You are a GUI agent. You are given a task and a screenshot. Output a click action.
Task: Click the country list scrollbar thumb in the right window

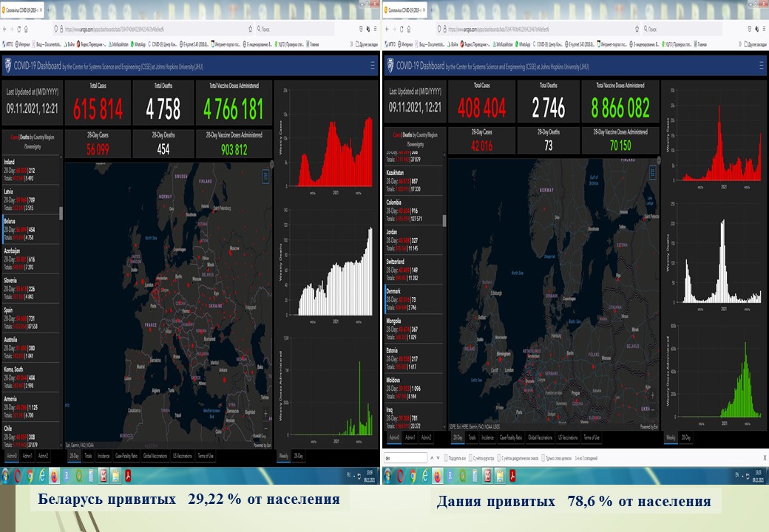[x=444, y=220]
